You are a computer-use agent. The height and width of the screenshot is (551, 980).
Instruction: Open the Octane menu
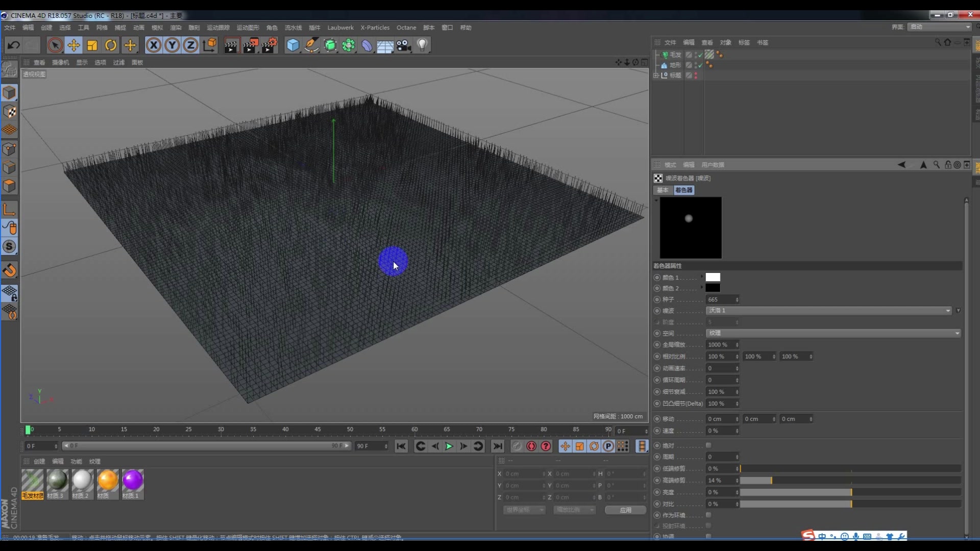[x=406, y=28]
